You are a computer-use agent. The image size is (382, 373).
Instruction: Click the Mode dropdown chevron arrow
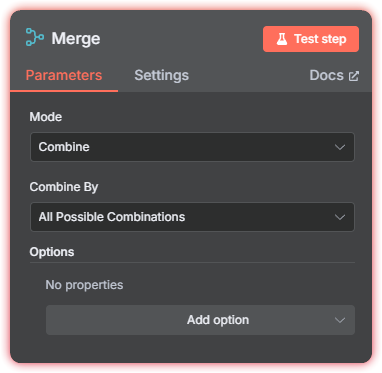[340, 147]
